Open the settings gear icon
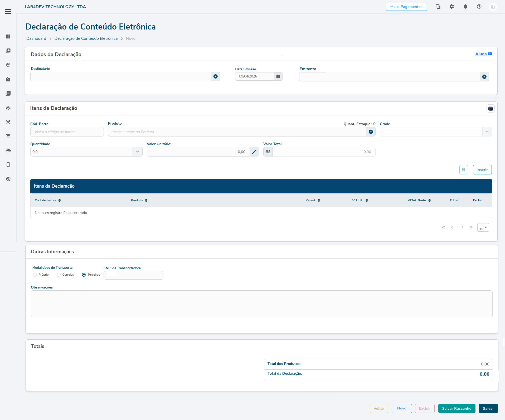The image size is (505, 420). pyautogui.click(x=451, y=7)
